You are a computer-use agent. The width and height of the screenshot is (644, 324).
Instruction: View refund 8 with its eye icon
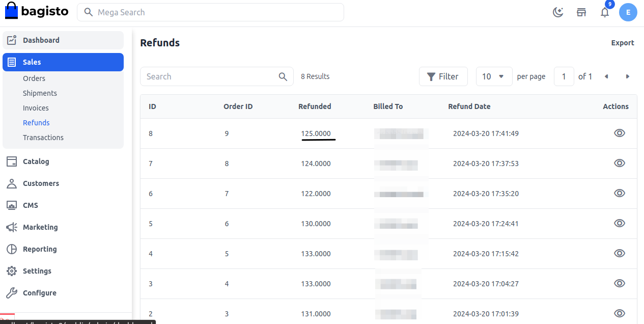(620, 133)
